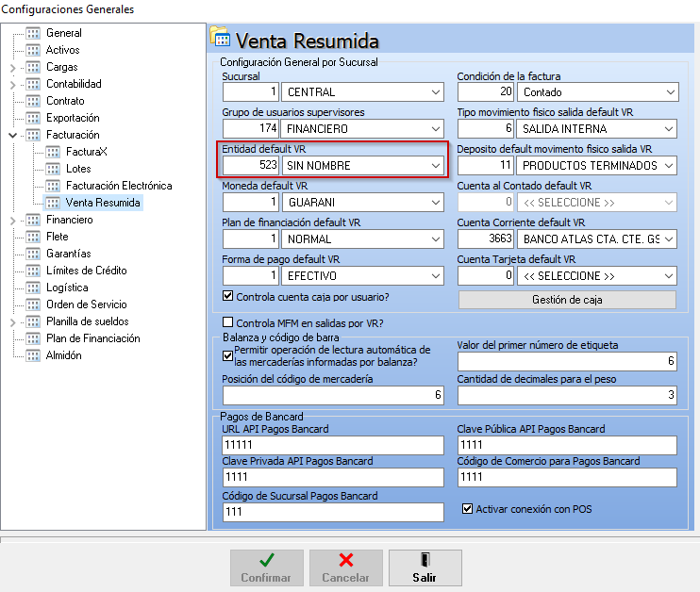
Task: Click the Exportación tree node icon
Action: 33,118
